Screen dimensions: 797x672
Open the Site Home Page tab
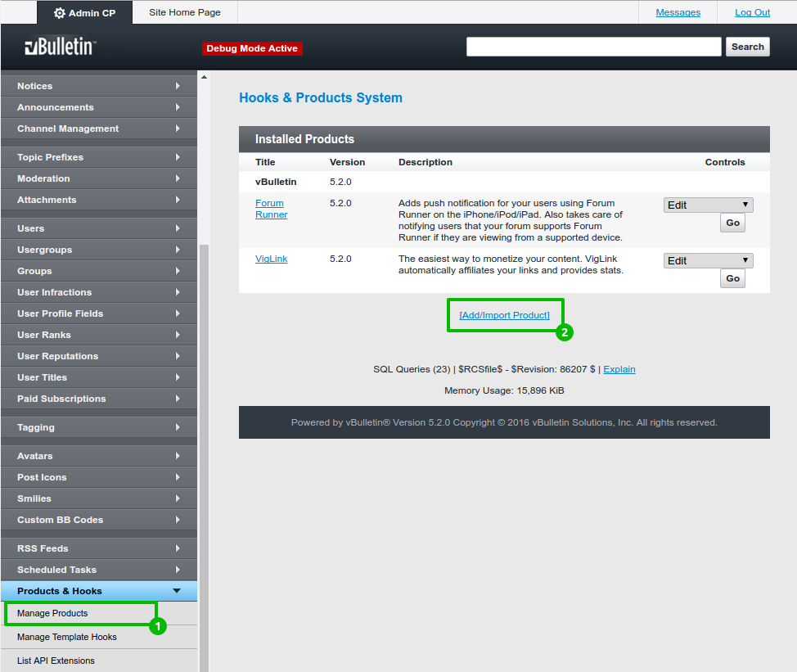click(x=184, y=12)
